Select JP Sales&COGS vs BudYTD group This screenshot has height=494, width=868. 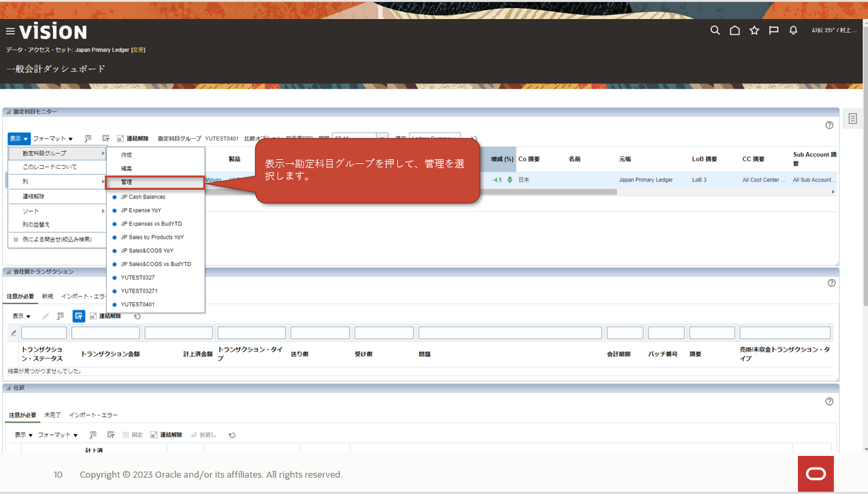156,264
